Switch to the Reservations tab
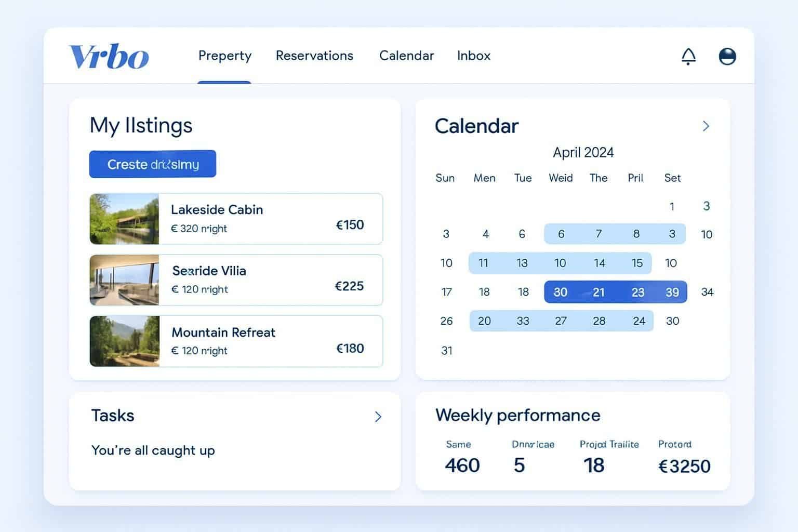The height and width of the screenshot is (532, 798). (314, 56)
